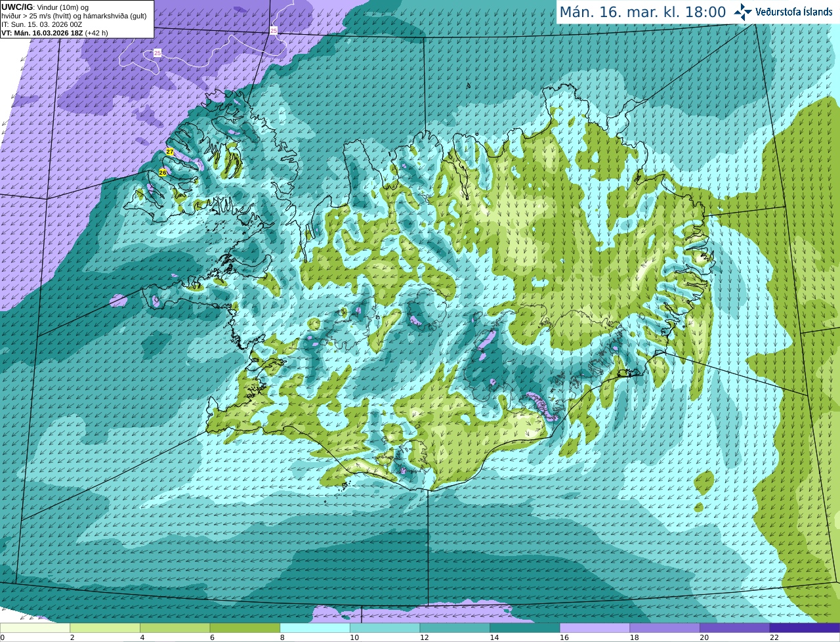Select the 18–20 m/s purple legend swatch

click(x=665, y=628)
